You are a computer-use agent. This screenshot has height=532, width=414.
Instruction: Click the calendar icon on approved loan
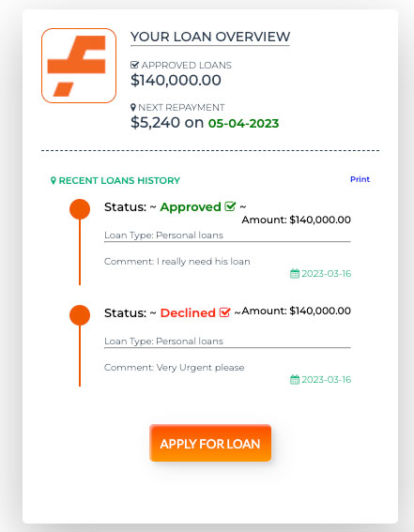point(295,273)
